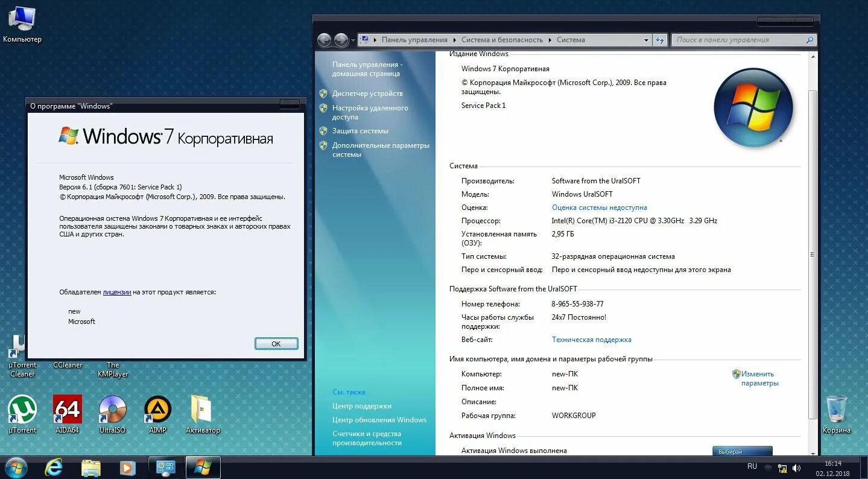Click the Forward navigation arrow
Viewport: 868px width, 479px height.
click(x=341, y=40)
